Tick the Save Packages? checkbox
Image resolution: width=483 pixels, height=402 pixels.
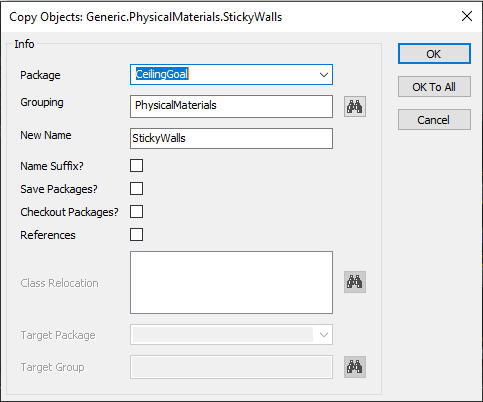tap(136, 189)
